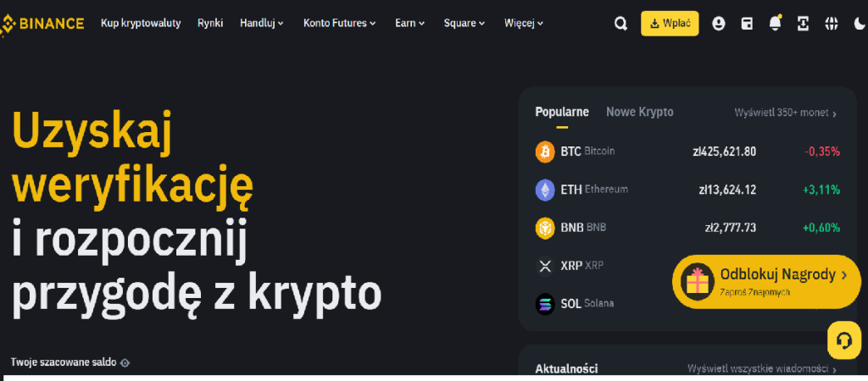Image resolution: width=868 pixels, height=381 pixels.
Task: Open the headset support chat button
Action: pos(844,340)
